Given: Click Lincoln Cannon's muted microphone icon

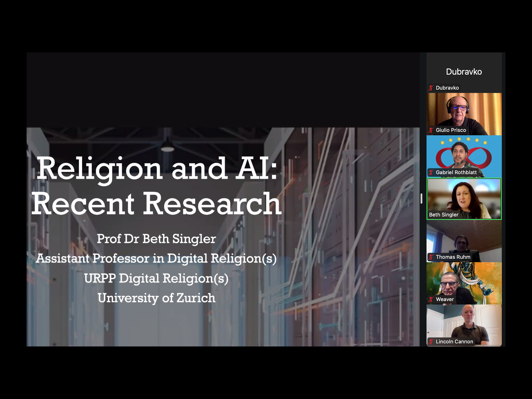Looking at the screenshot, I should click(x=431, y=342).
